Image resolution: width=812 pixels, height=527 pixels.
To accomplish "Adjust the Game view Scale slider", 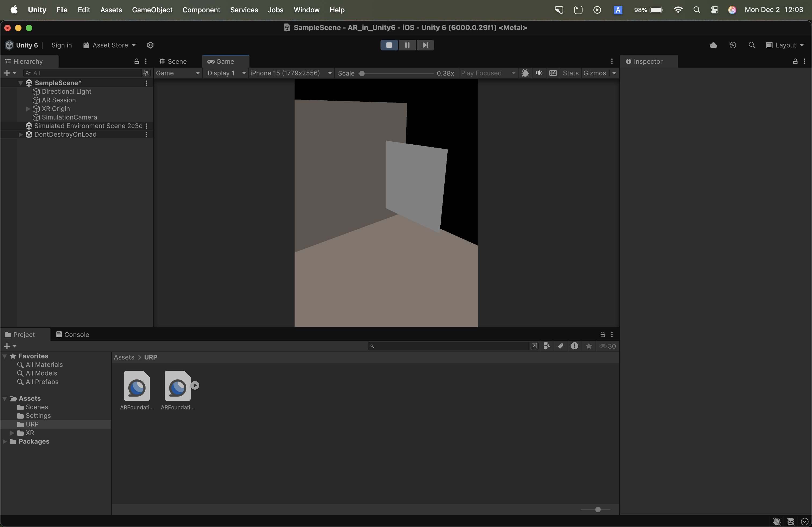I will pos(362,73).
